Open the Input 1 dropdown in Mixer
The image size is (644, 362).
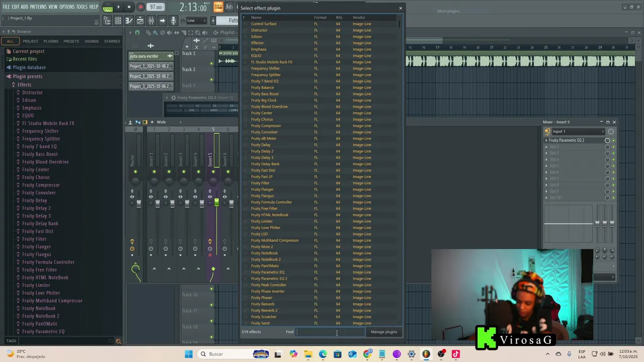(578, 132)
